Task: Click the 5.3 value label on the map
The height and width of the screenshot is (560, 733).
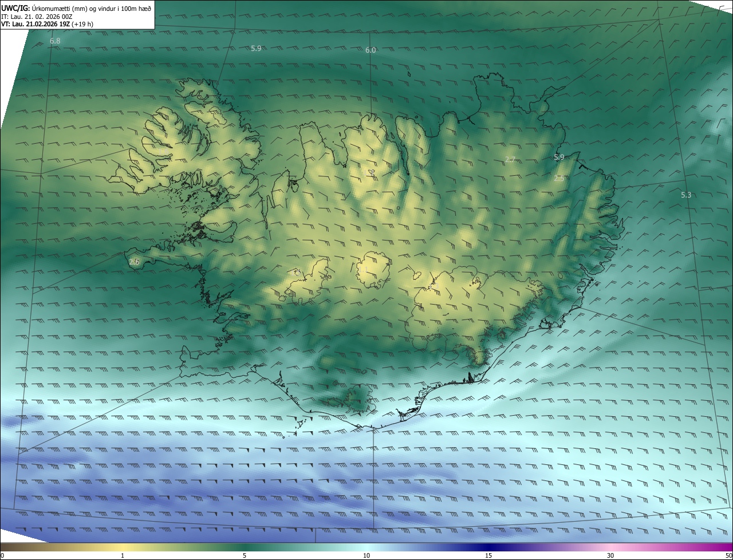Action: pyautogui.click(x=686, y=195)
